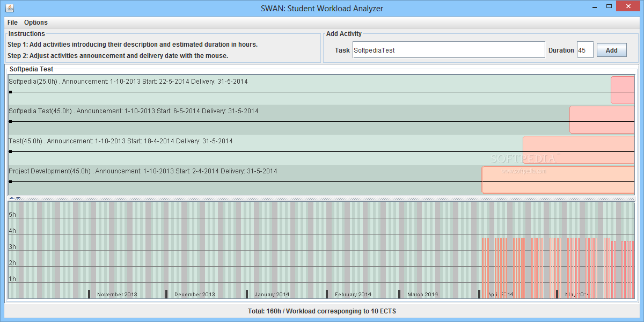The height and width of the screenshot is (322, 644).
Task: Click the Java icon in title bar
Action: [x=10, y=8]
